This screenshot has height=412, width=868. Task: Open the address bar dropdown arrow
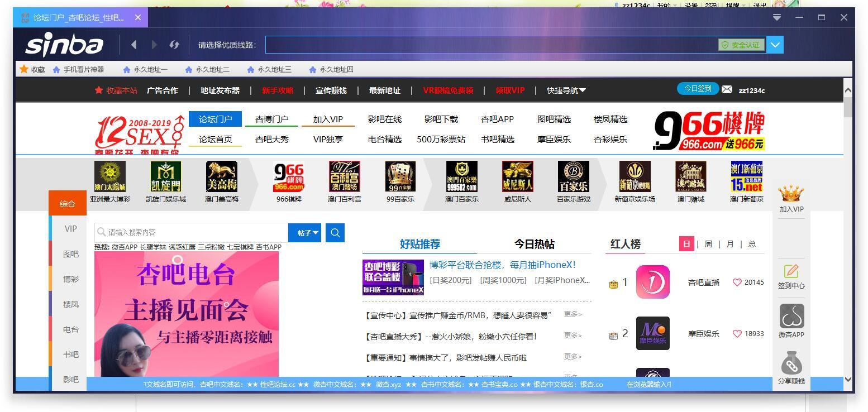pos(775,45)
